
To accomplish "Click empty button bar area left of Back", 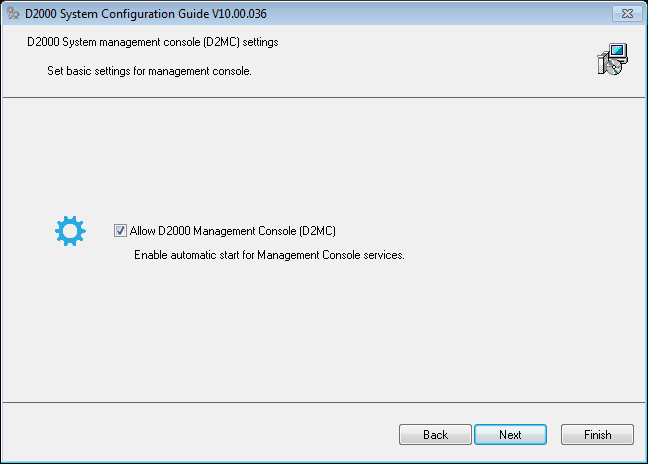I will click(200, 435).
